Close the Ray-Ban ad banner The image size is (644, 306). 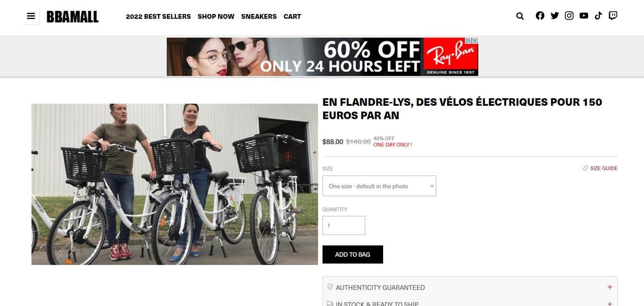point(474,41)
